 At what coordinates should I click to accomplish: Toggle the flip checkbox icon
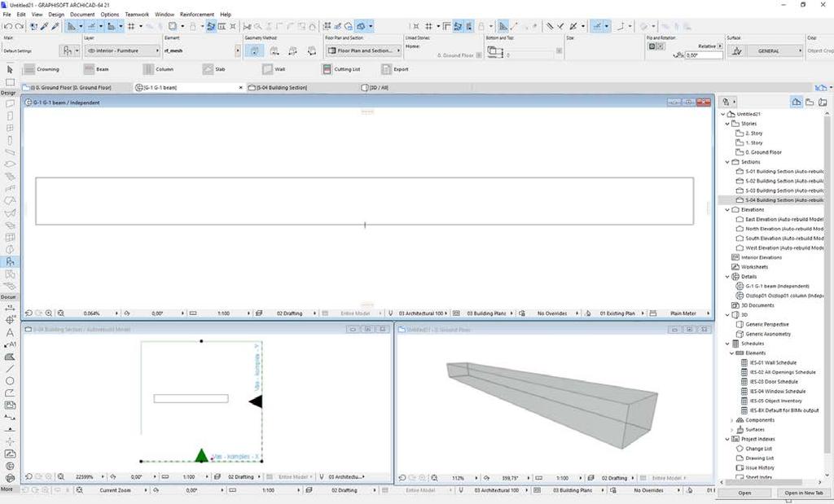point(652,46)
